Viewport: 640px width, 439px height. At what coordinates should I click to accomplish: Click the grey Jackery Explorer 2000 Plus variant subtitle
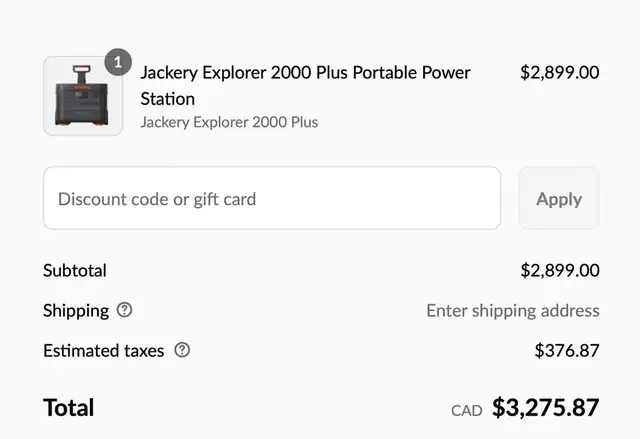point(229,122)
